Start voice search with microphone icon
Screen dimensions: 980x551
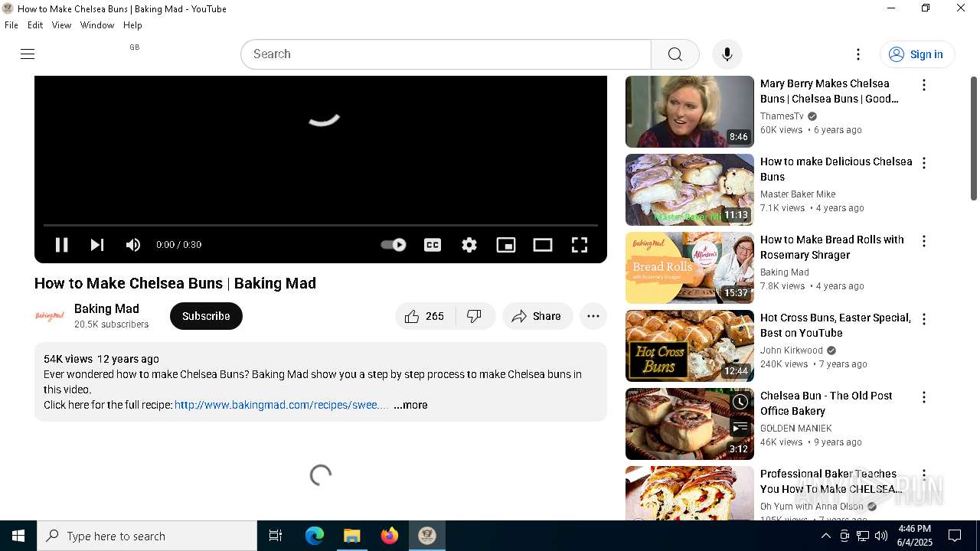[727, 54]
